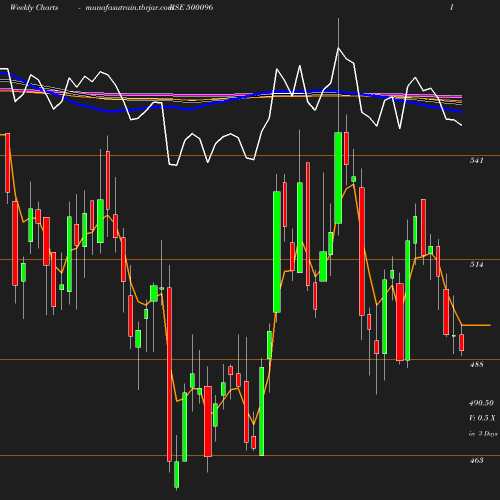Click the "I" label at top right
Viewport: 500px width, 500px height.
tap(452, 7)
